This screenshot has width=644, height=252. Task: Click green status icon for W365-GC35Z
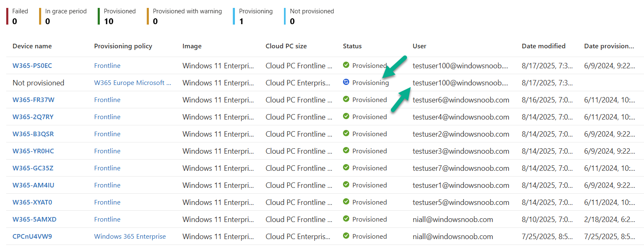click(x=346, y=168)
